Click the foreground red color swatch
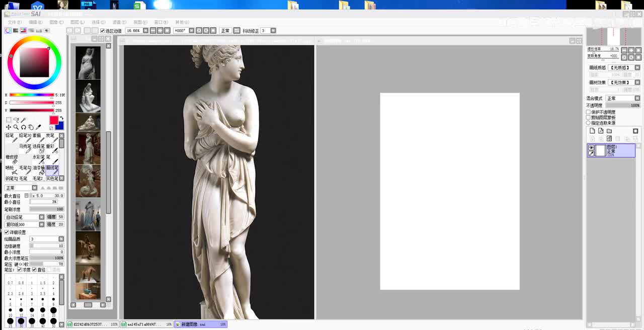Screen dimensions: 644x330 [x=54, y=120]
